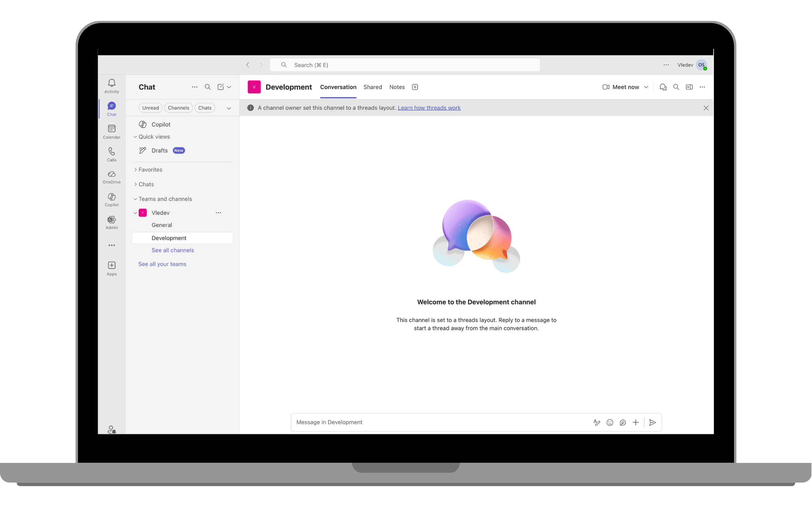Open Calls in the left rail

pos(112,154)
